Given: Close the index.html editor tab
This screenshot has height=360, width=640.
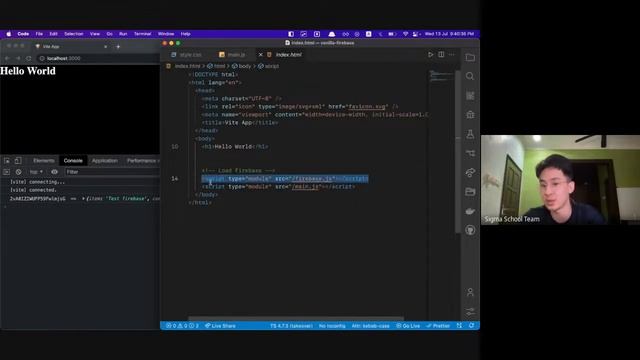Looking at the screenshot, I should (261, 55).
